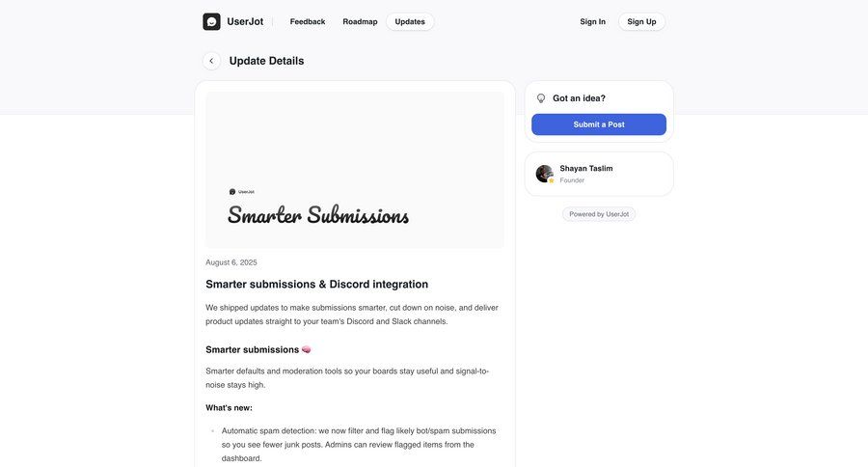The height and width of the screenshot is (467, 868).
Task: Click the Smarter submissions & Discord integration title
Action: (x=316, y=284)
